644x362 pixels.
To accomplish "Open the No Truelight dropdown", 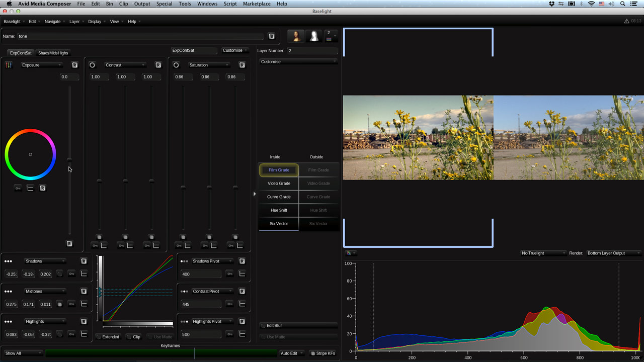I will [x=543, y=253].
